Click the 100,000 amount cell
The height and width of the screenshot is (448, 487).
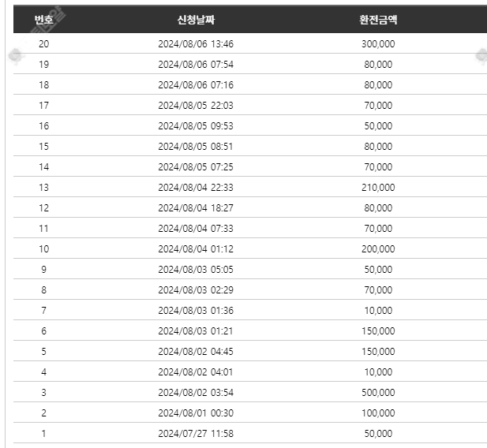(x=378, y=413)
